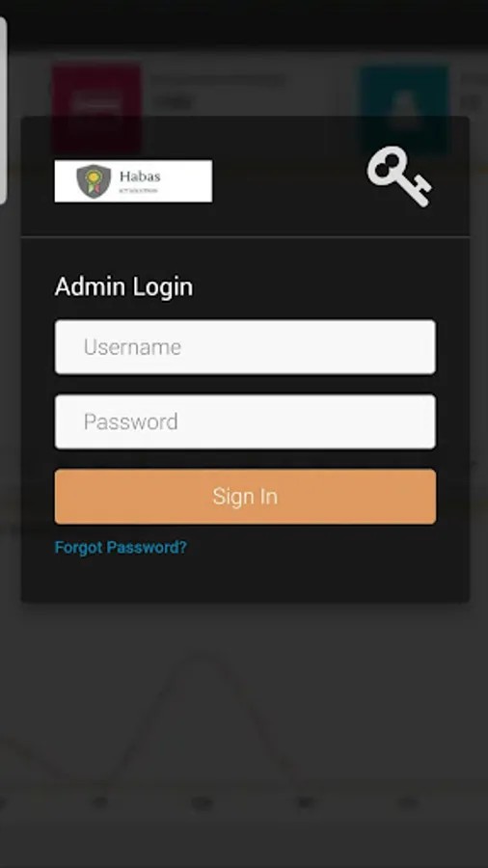Click the blurred pink dashboard tile
The image size is (488, 868).
(96, 90)
